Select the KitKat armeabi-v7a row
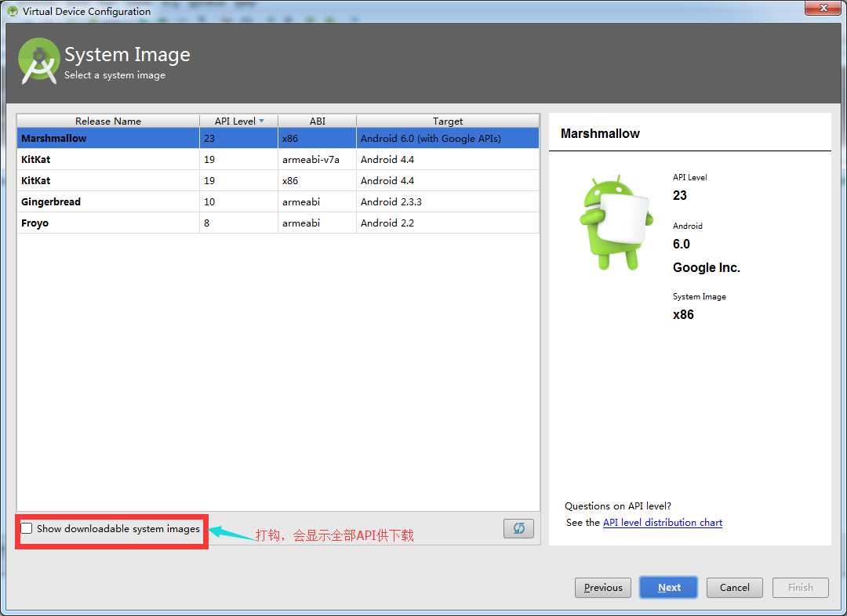 (278, 159)
